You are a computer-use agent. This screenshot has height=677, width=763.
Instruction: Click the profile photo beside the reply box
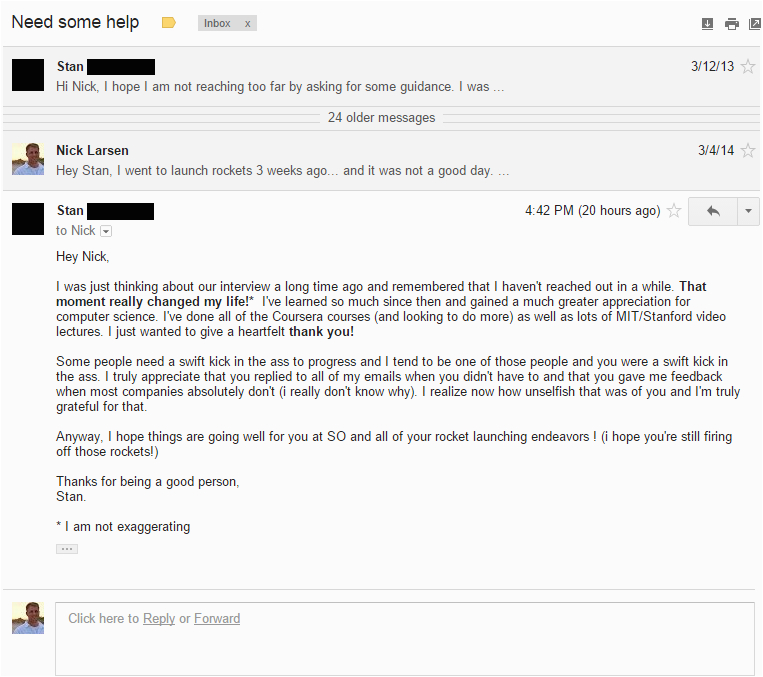(x=28, y=617)
